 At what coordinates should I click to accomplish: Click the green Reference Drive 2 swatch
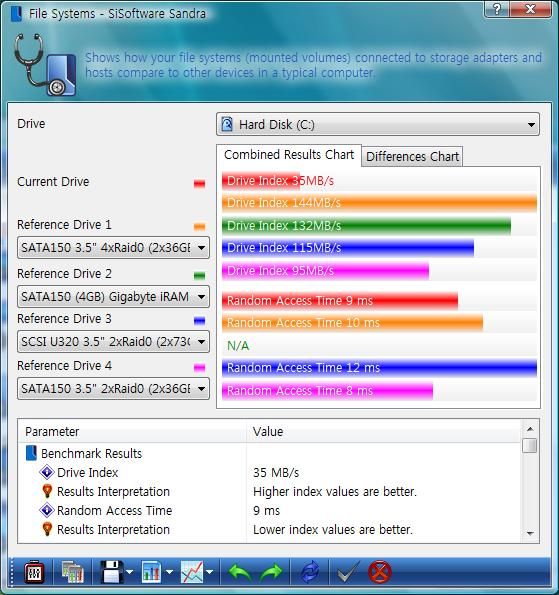199,275
